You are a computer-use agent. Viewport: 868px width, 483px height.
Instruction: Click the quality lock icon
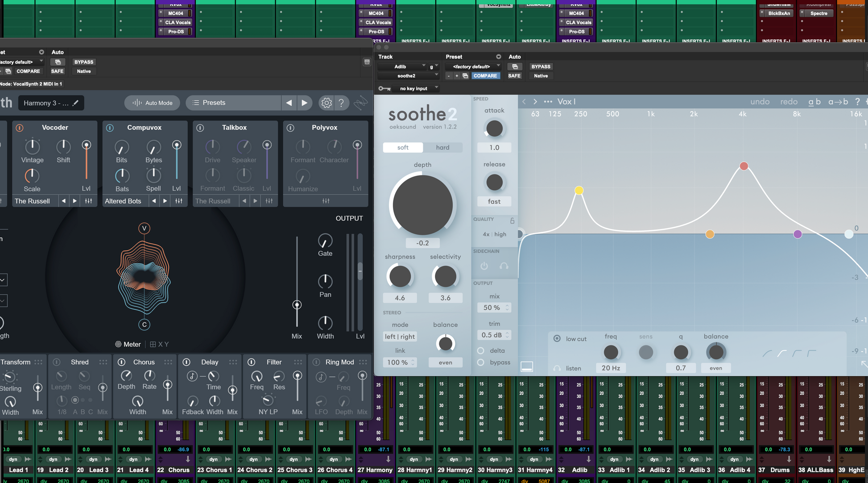512,221
